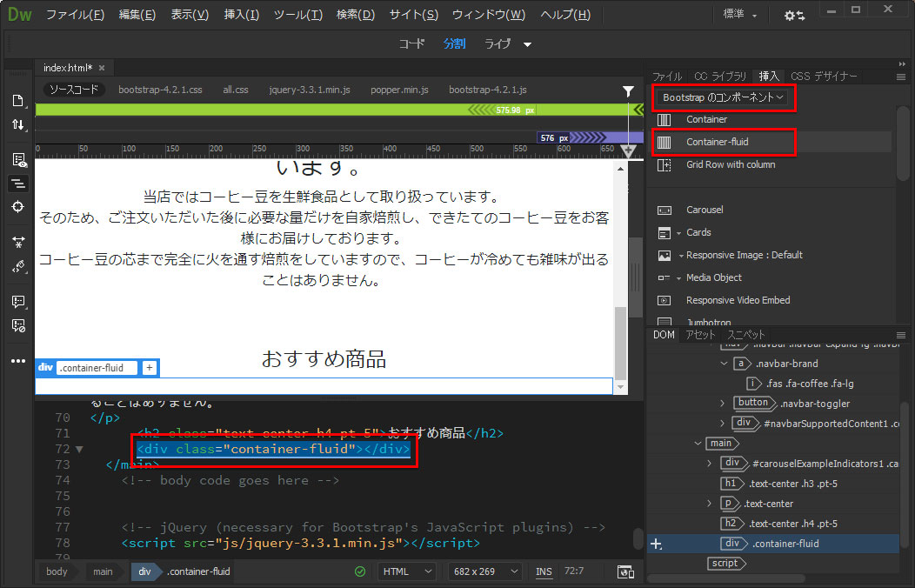
Task: Open the 挿入(I) menu
Action: point(241,15)
